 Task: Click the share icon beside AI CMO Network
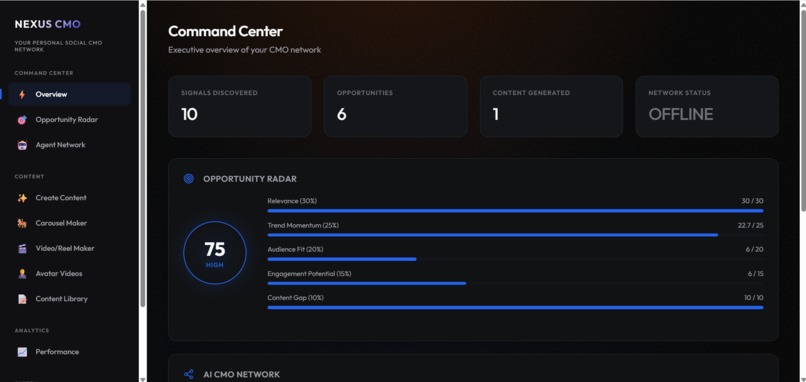tap(189, 374)
